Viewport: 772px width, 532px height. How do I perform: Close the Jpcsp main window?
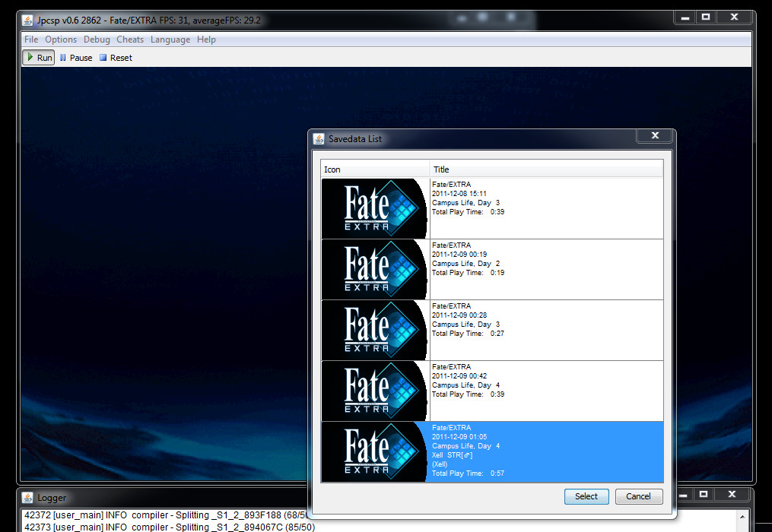[734, 17]
